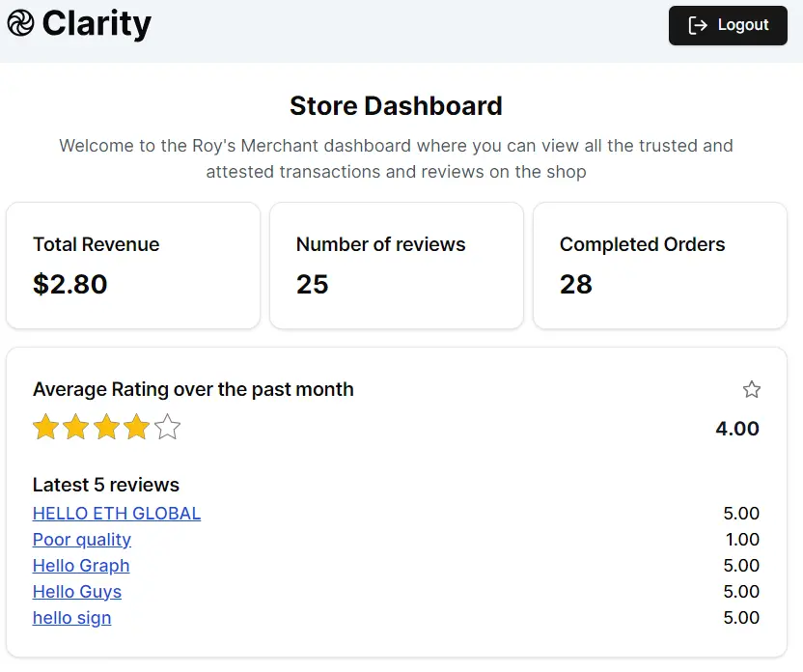This screenshot has height=672, width=803.
Task: Click the Completed Orders label
Action: pyautogui.click(x=642, y=244)
